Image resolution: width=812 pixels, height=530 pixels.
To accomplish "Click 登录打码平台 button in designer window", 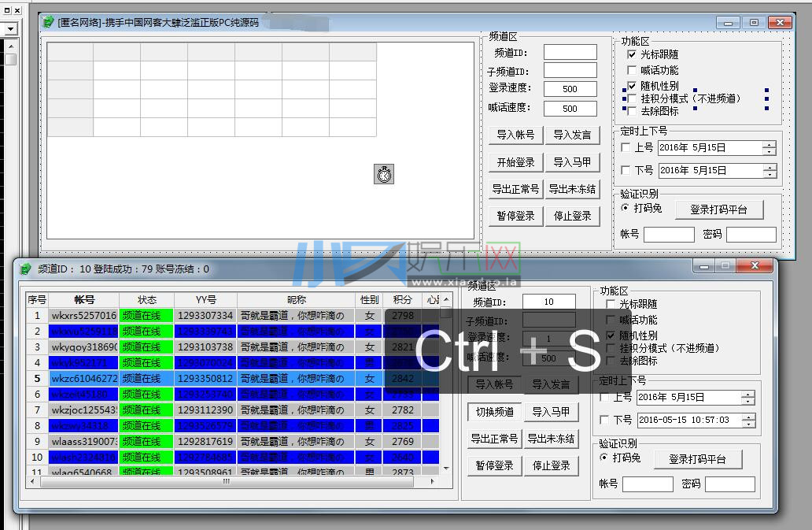I will click(x=719, y=209).
